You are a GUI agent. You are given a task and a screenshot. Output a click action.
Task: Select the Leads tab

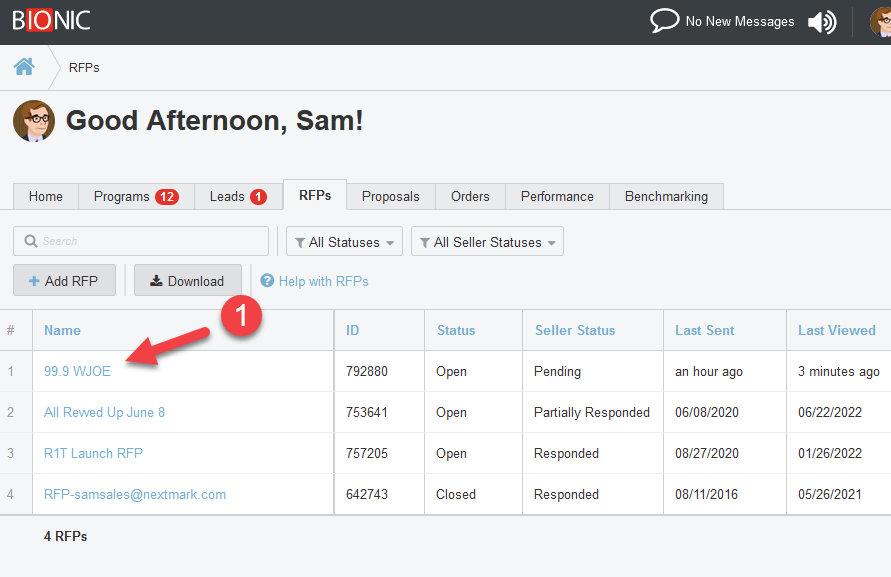(237, 197)
